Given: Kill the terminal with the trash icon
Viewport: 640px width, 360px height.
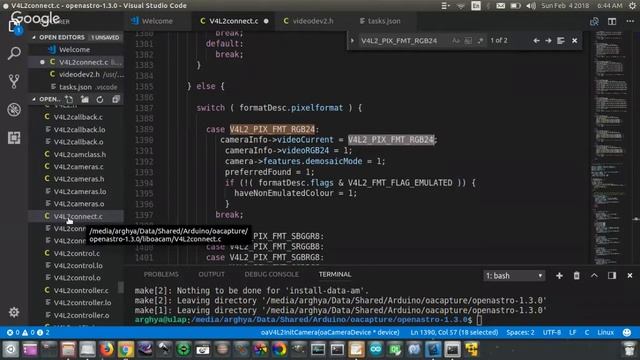Looking at the screenshot, I should point(576,276).
